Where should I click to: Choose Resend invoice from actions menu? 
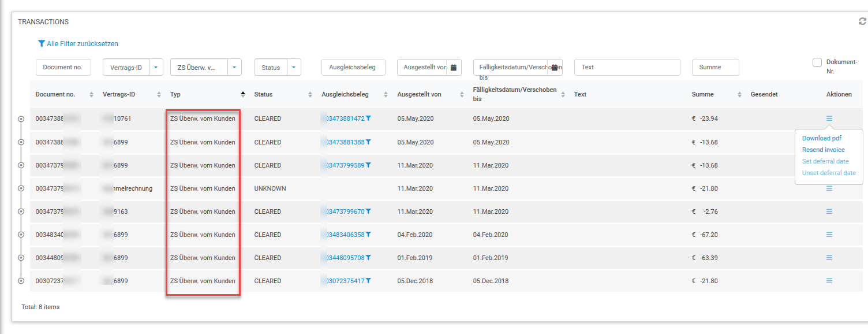click(x=823, y=150)
